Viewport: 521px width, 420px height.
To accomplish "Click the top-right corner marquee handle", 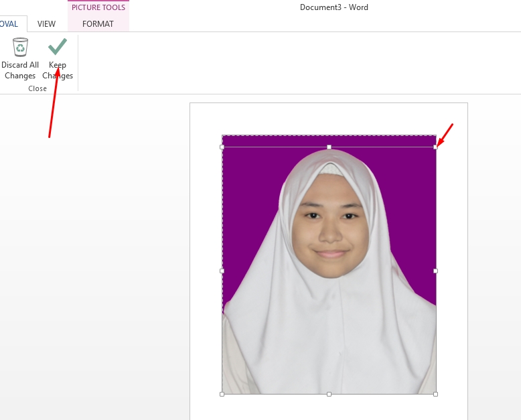I will point(435,147).
